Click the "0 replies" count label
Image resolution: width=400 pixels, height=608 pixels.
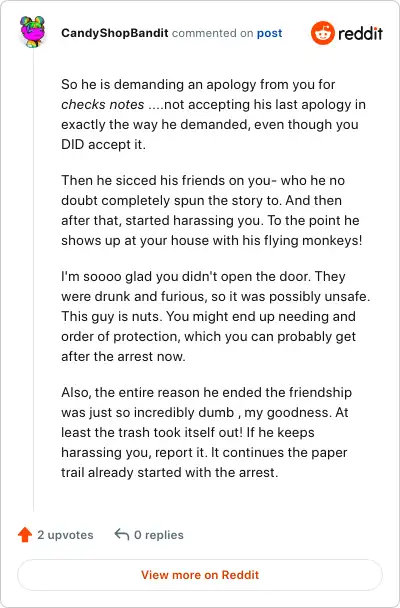pos(159,535)
